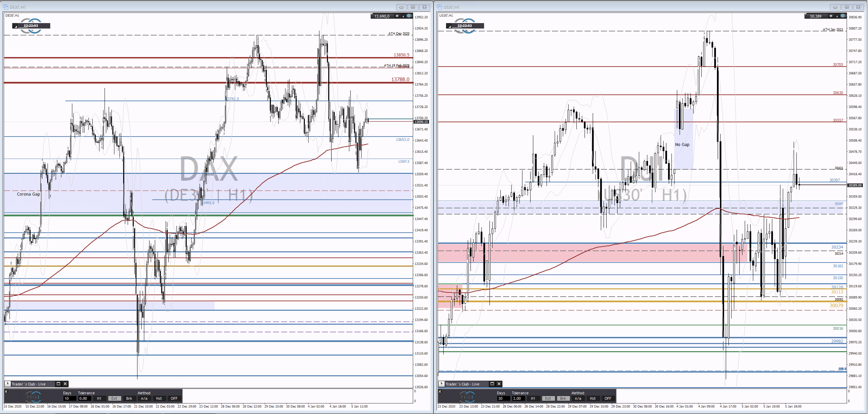Close Trader's Club Live widget in US30 chart

(499, 384)
